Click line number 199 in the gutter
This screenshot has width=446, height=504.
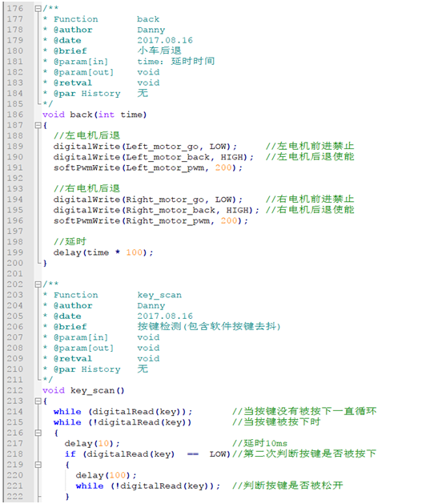[x=15, y=252]
